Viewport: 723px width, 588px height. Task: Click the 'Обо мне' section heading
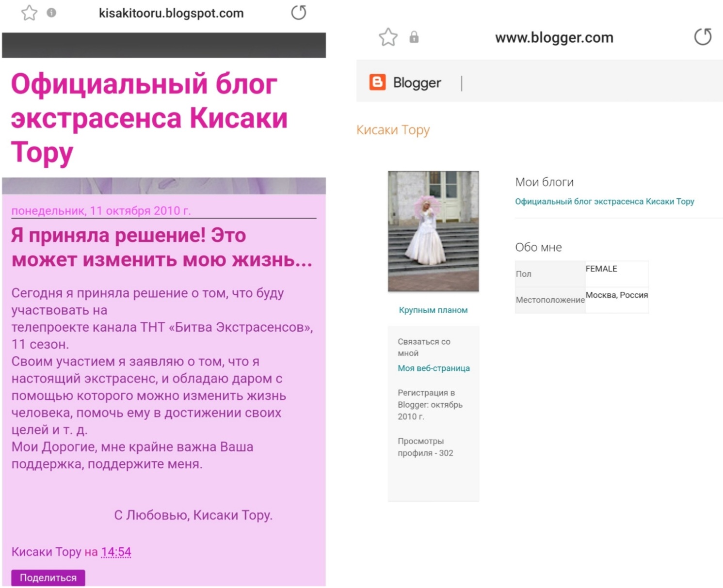pos(539,247)
